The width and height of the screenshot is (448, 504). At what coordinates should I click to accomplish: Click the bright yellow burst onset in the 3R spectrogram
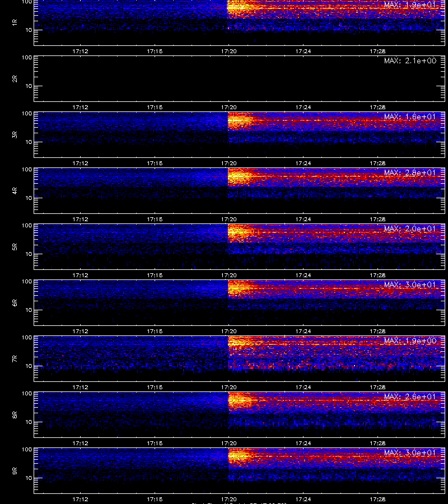point(240,121)
